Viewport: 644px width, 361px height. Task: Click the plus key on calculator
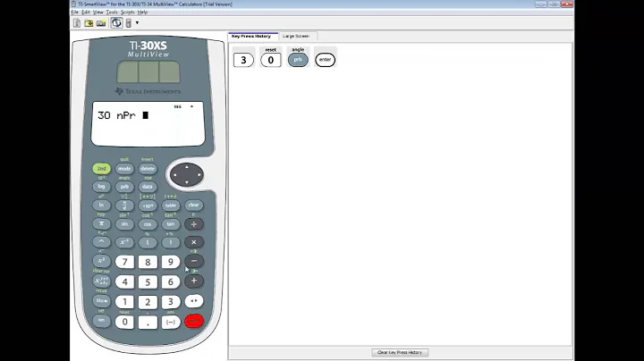coord(194,281)
